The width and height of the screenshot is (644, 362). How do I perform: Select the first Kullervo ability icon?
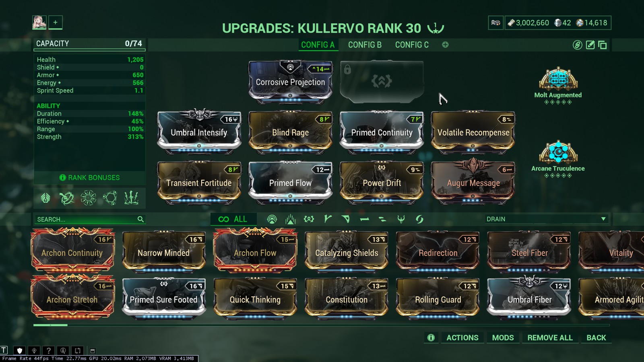[x=45, y=198]
